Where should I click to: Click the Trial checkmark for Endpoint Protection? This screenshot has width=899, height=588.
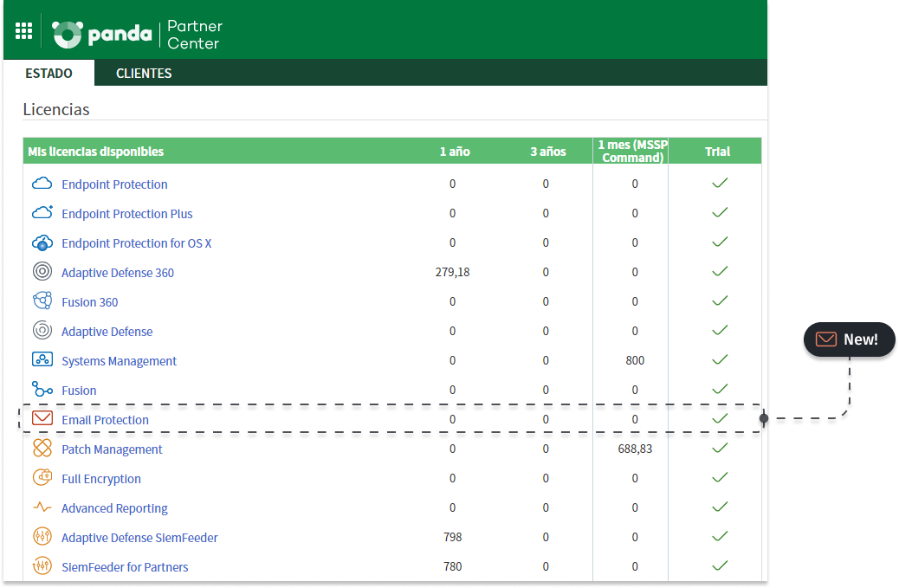(720, 183)
